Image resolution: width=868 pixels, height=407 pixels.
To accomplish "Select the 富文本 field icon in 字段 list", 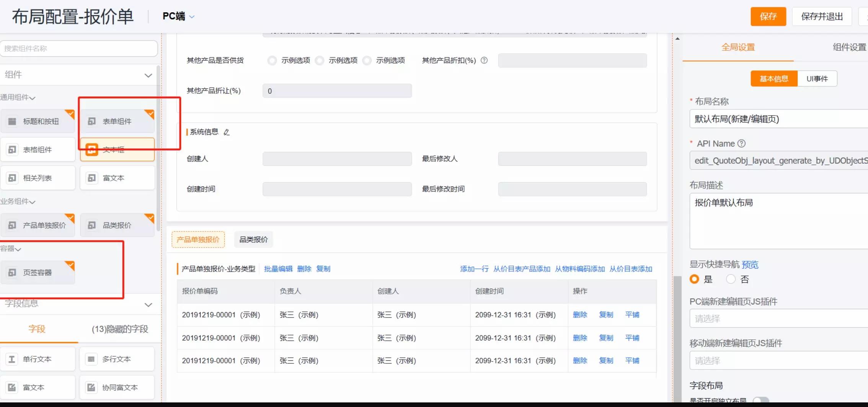I will click(12, 387).
